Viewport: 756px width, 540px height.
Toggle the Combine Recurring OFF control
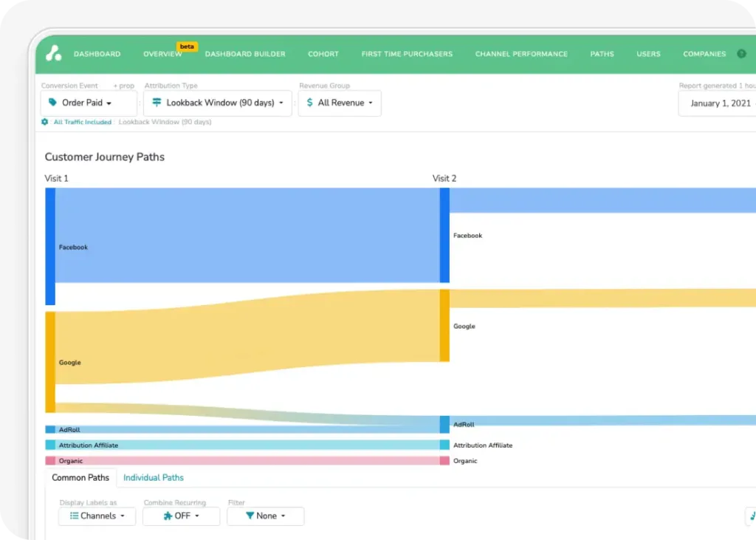(181, 516)
